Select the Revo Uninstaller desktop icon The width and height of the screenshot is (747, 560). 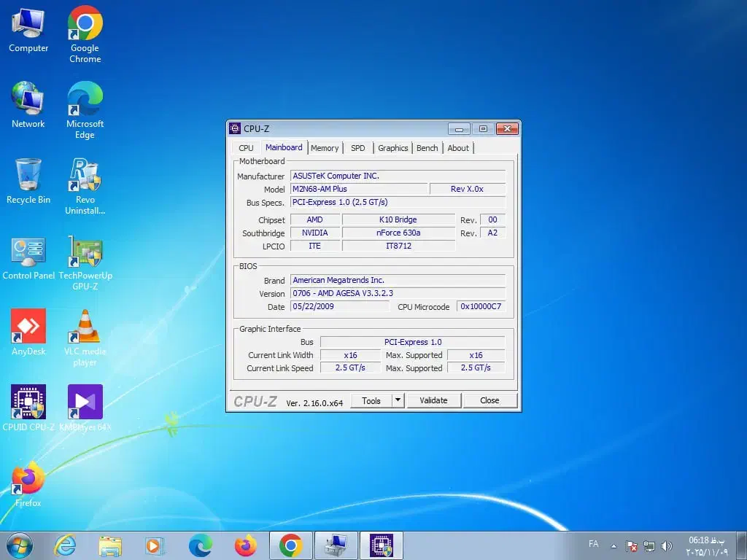point(85,176)
